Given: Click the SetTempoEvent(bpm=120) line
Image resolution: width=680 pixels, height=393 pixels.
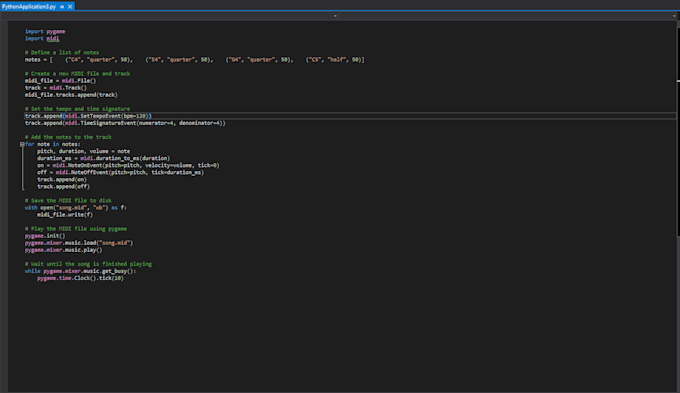Looking at the screenshot, I should click(88, 116).
